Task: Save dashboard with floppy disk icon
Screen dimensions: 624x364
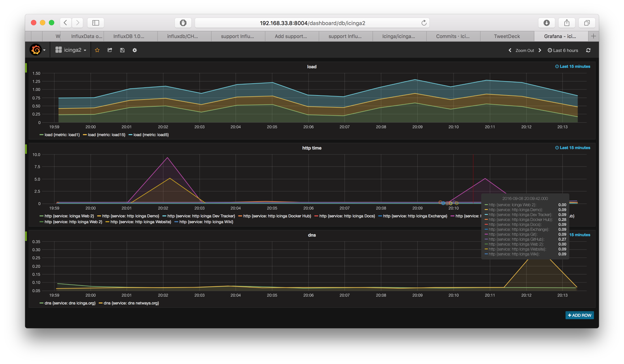Action: tap(122, 50)
